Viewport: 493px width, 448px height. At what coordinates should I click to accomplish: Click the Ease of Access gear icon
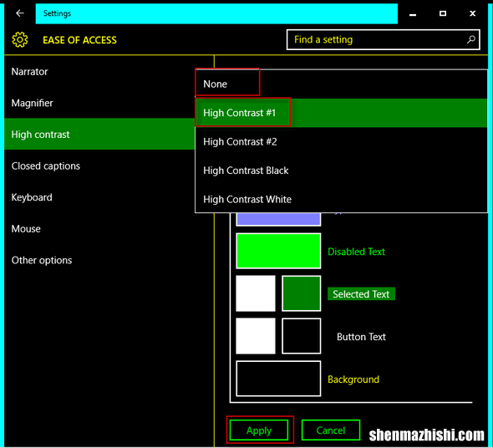(20, 39)
